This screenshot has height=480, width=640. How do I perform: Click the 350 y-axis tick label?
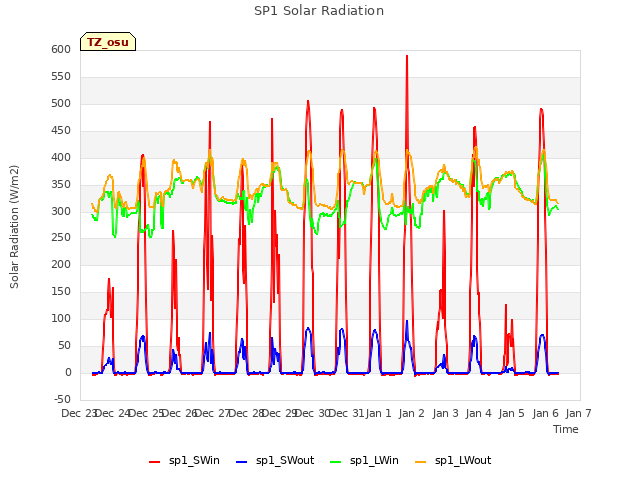pos(61,184)
